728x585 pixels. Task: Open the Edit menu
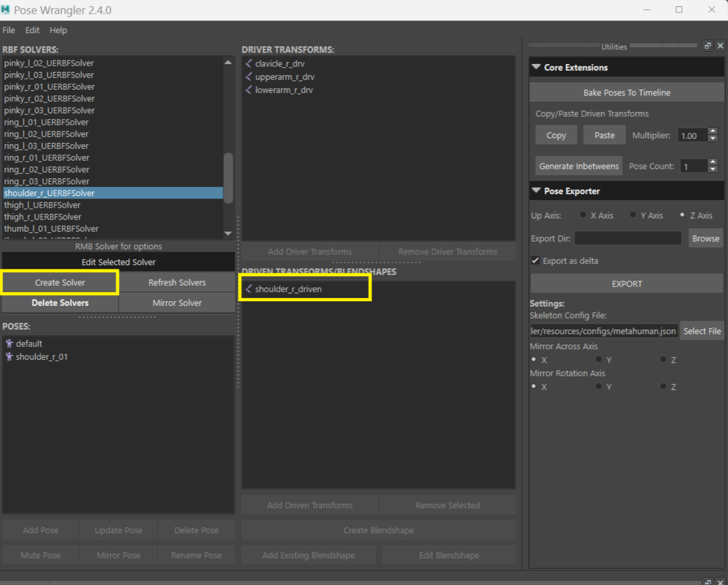(33, 30)
